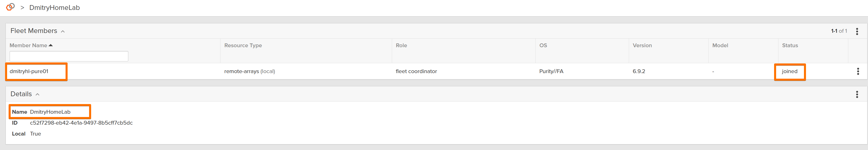Image resolution: width=868 pixels, height=150 pixels.
Task: Click the fleet ID value text
Action: (81, 123)
